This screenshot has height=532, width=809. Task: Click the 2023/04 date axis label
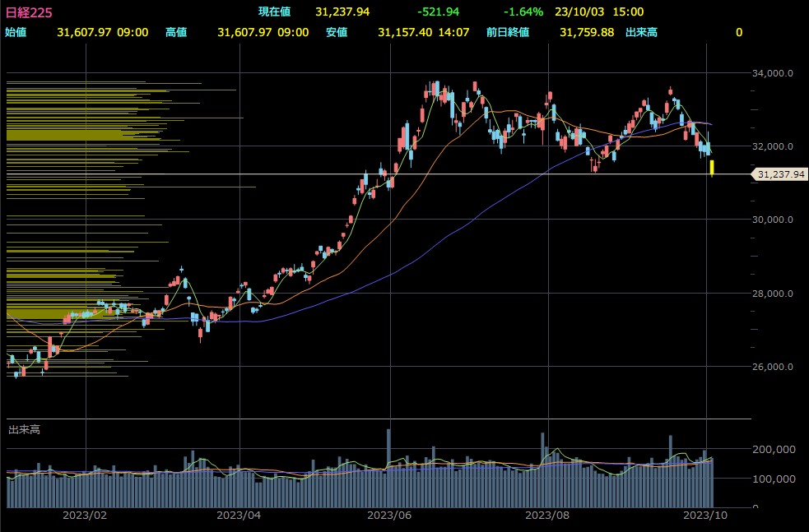tap(239, 515)
